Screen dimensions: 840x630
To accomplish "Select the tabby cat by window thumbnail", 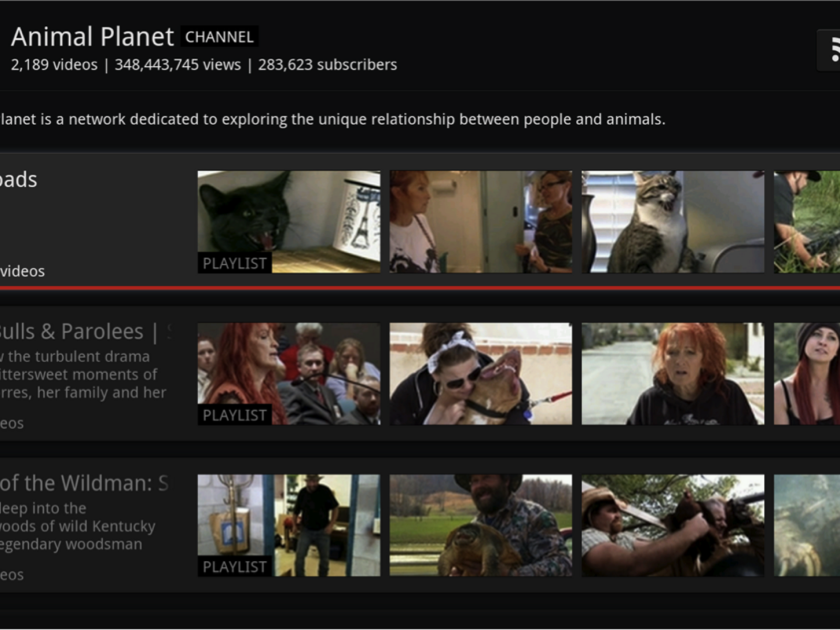I will (673, 222).
